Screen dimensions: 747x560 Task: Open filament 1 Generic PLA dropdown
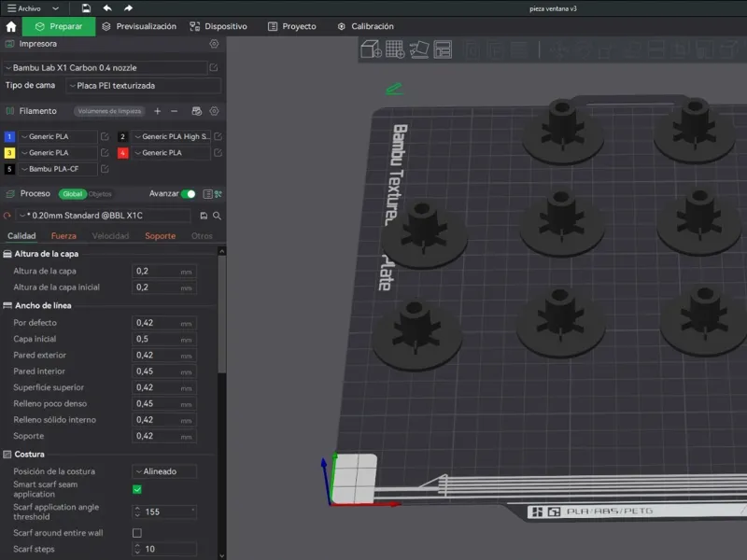[58, 136]
